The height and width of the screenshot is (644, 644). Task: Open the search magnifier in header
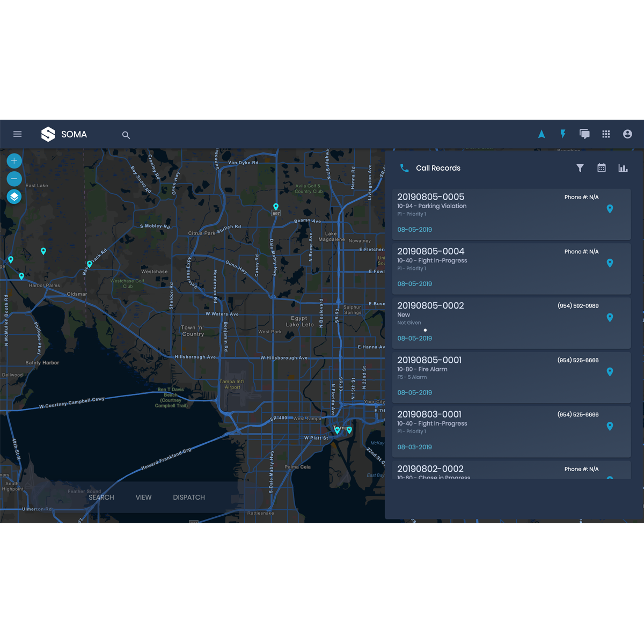(126, 135)
